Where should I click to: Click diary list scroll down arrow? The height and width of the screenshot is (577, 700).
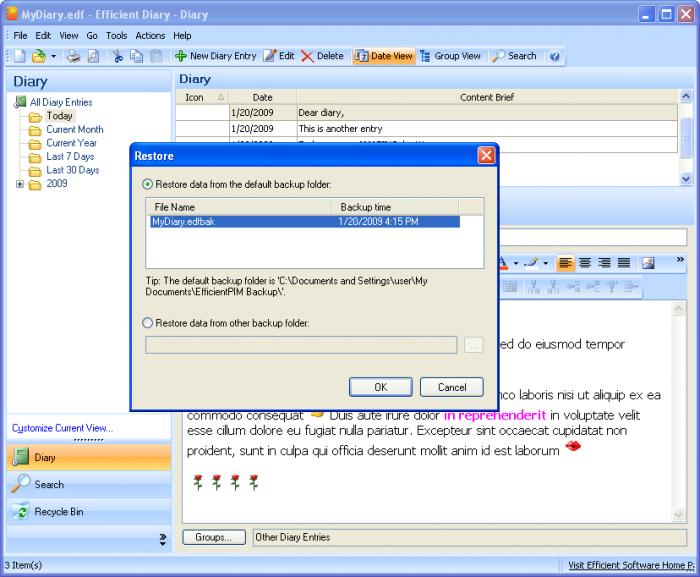click(x=686, y=179)
